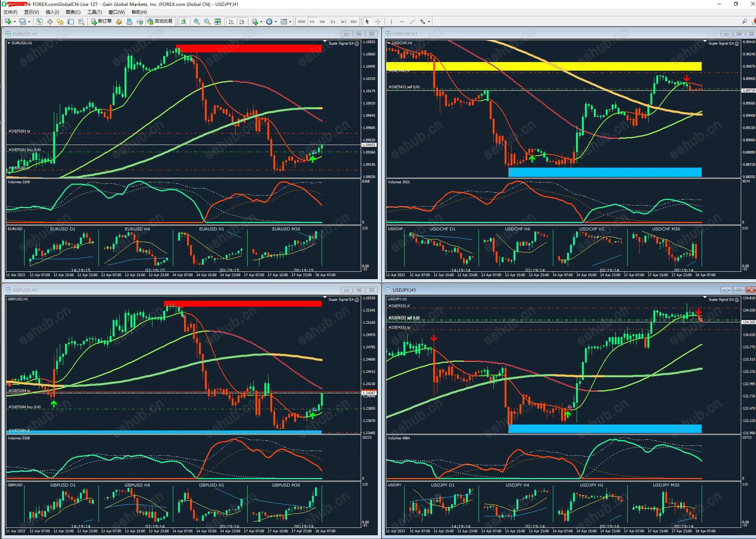Viewport: 756px width, 539px height.
Task: Expand the indicators list dropdown arrow
Action: [x=261, y=22]
